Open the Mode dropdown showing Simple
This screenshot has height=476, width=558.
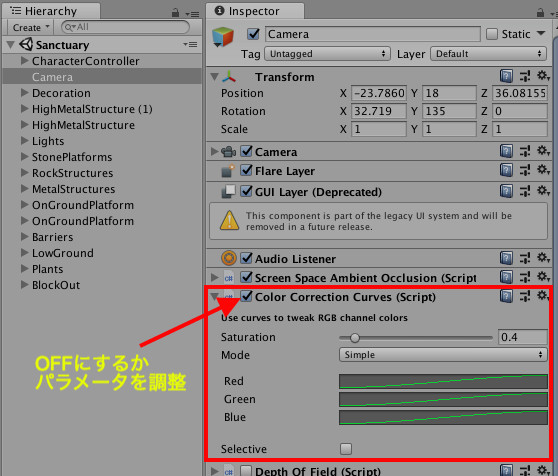click(x=443, y=355)
